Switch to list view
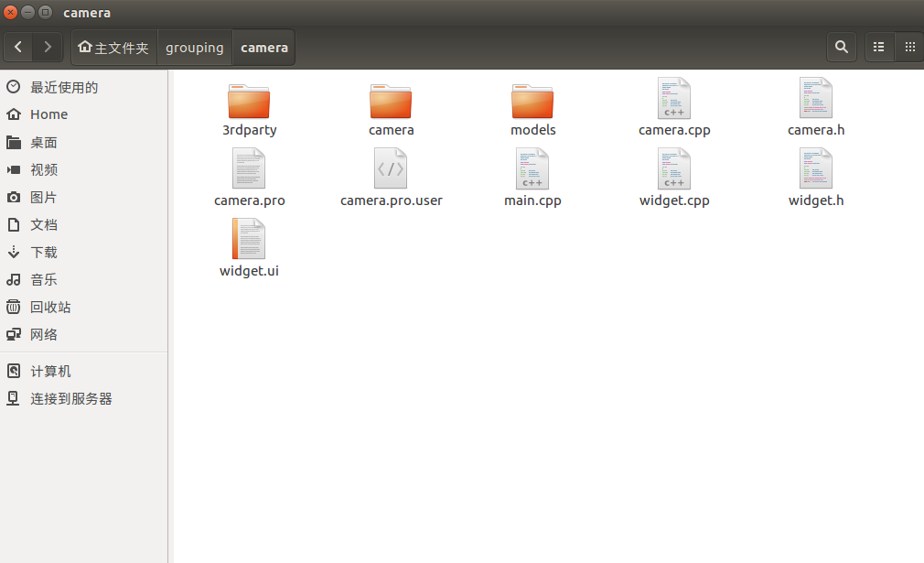Screen dimensions: 924x563 (878, 48)
